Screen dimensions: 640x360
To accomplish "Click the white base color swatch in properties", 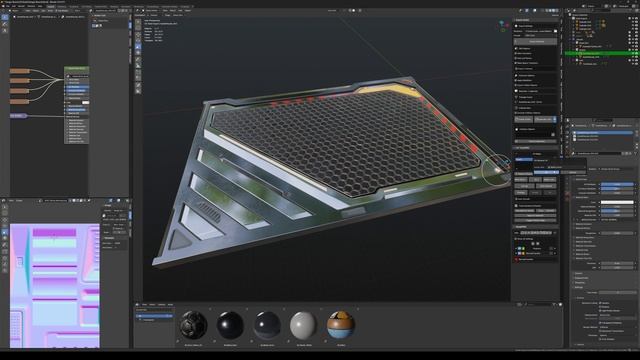I will [617, 202].
